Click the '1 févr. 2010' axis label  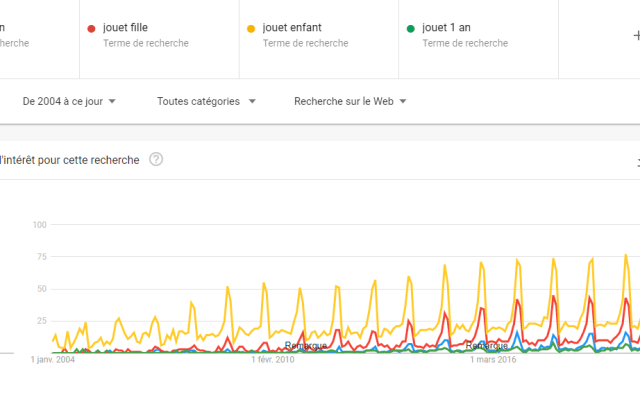click(273, 360)
